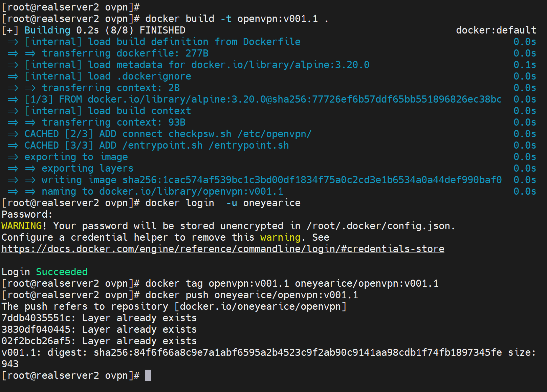Screen dimensions: 547x392
Task: Click the naming to docker.io/library/openvpn line
Action: tap(162, 191)
